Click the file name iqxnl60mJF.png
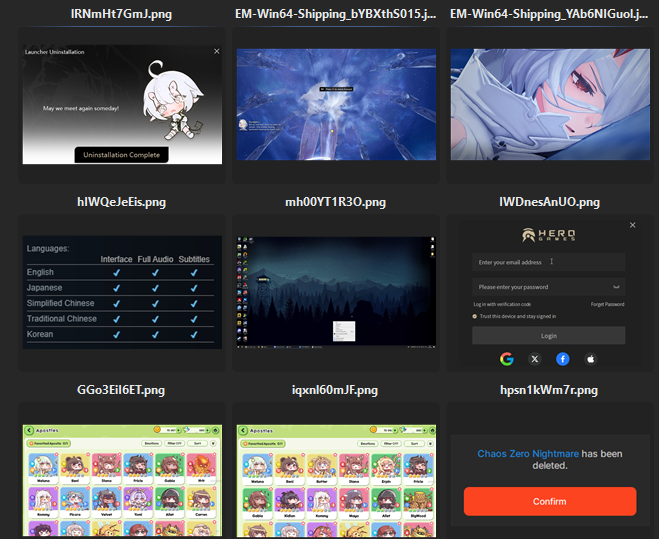The height and width of the screenshot is (539, 659). [x=335, y=390]
